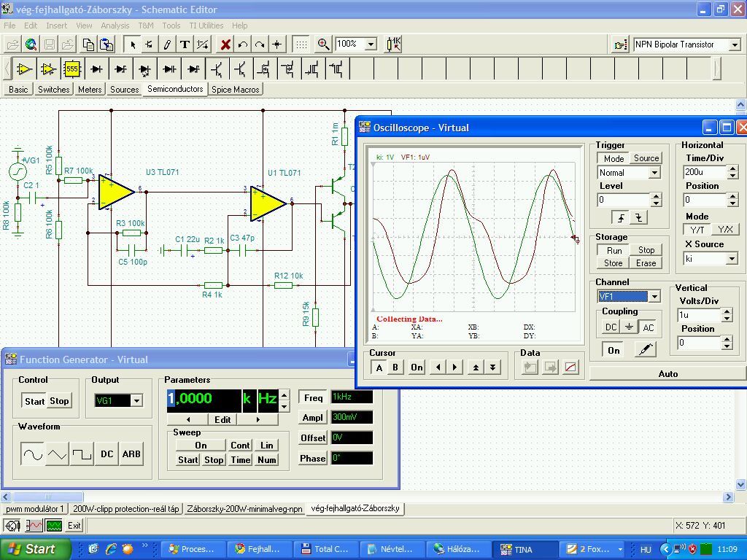The height and width of the screenshot is (560, 747).
Task: Adjust the trigger Level stepper
Action: point(656,200)
